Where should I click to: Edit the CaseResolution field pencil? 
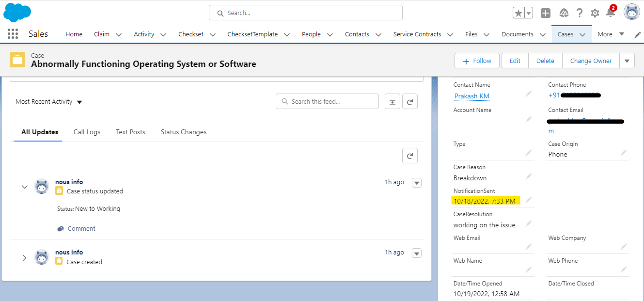pos(529,223)
